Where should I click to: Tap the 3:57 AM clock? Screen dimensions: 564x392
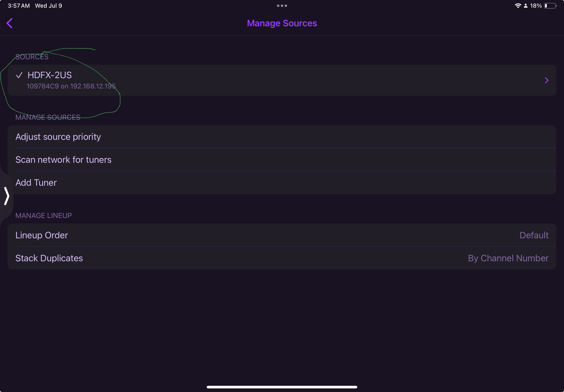19,6
